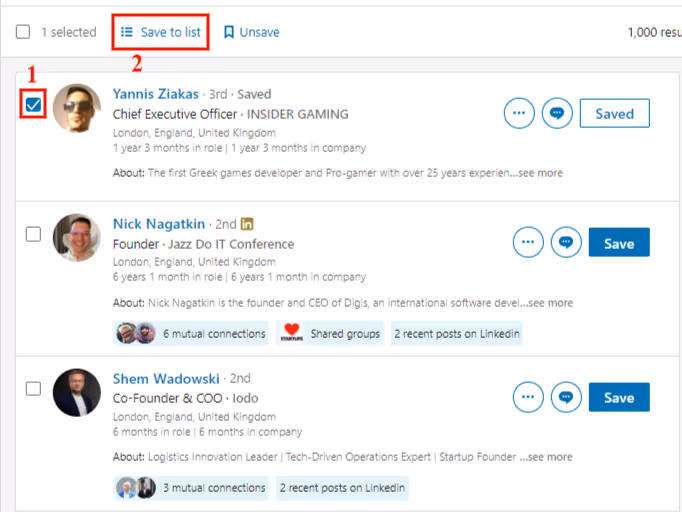Select the Shem Wadowski checkbox
Screen dimensions: 682x512
[33, 388]
